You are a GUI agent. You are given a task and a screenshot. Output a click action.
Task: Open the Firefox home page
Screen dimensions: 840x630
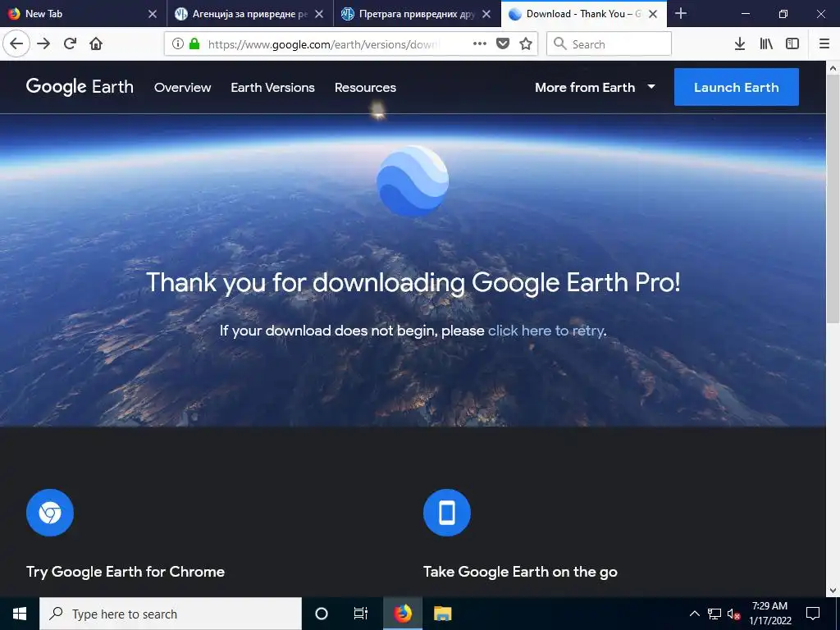click(96, 44)
